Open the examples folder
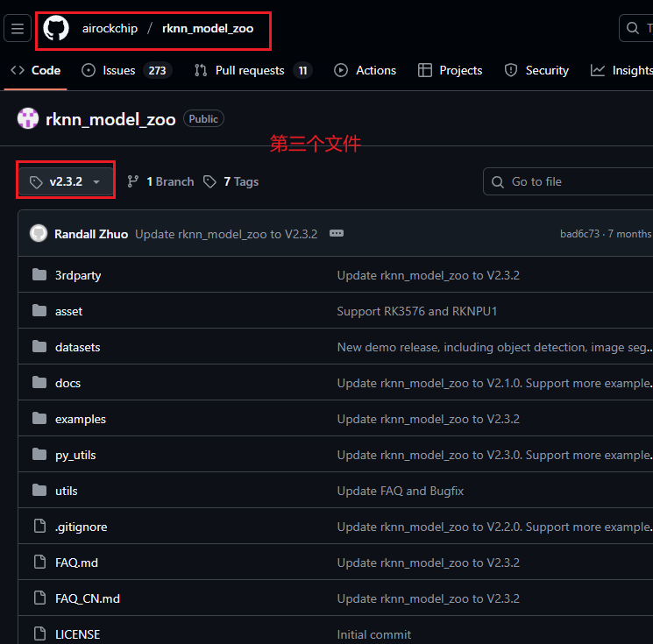This screenshot has height=644, width=653. (81, 419)
